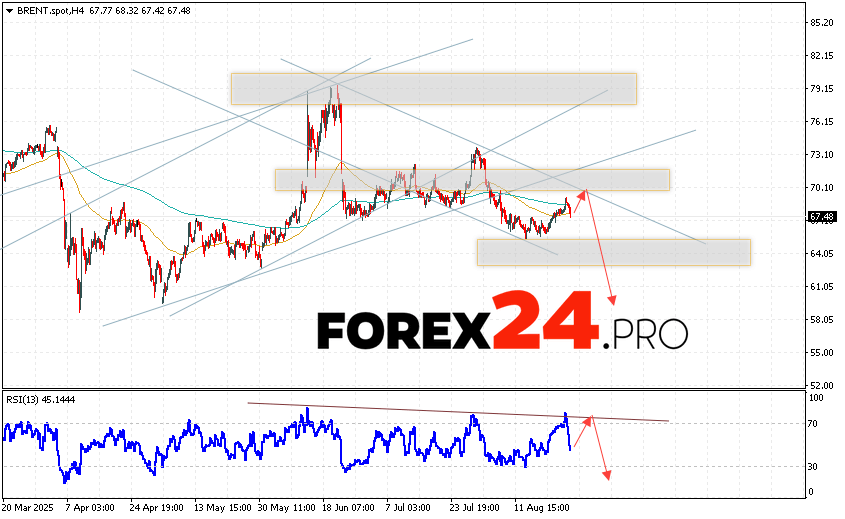Select the lower gray support zone rectangle

(613, 252)
